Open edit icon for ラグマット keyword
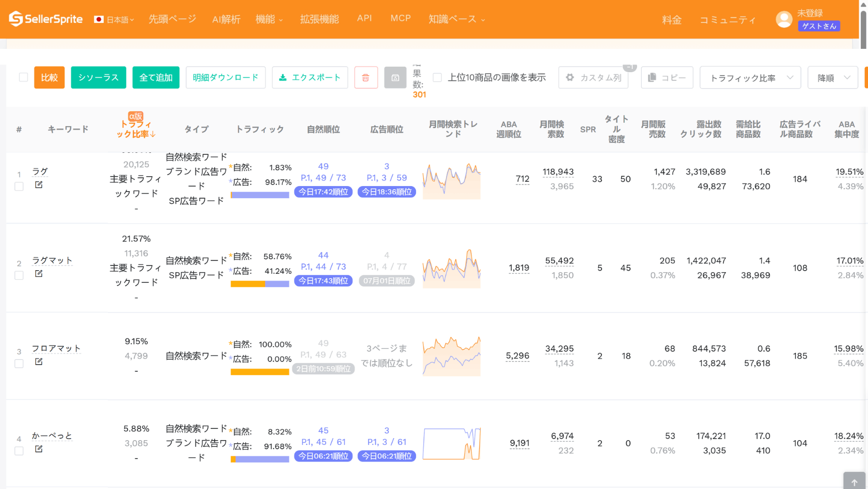 pyautogui.click(x=39, y=273)
